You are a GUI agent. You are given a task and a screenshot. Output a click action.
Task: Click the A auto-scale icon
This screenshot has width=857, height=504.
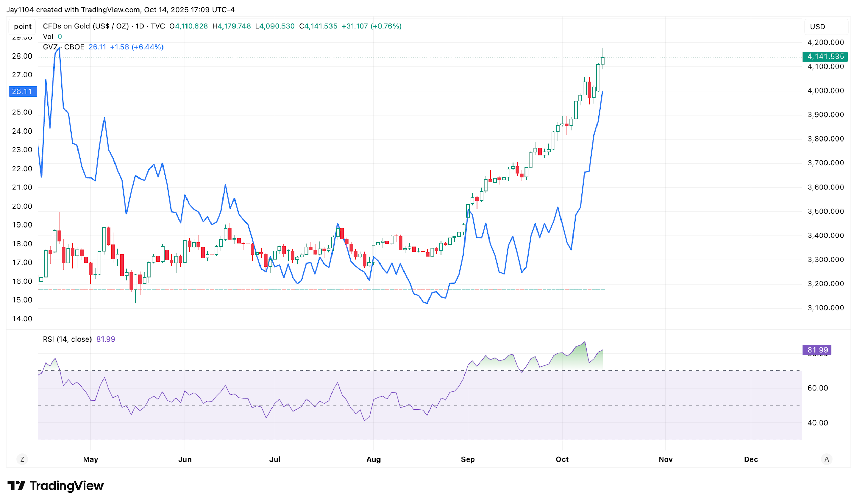coord(826,459)
